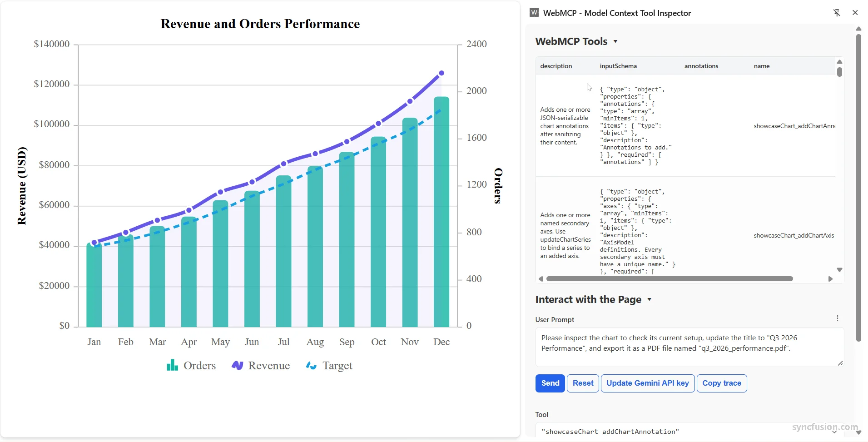Click the December Orders bar

coord(441,212)
